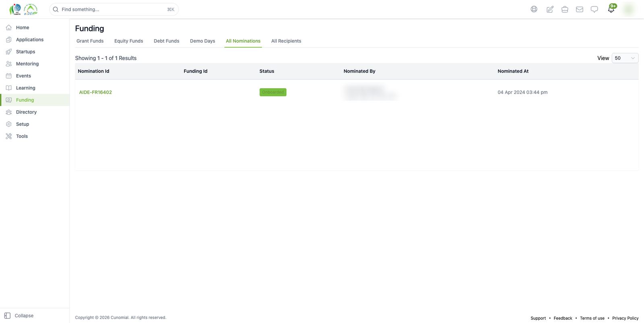Open notifications bell with 9+ badge
The image size is (644, 323).
tap(611, 9)
